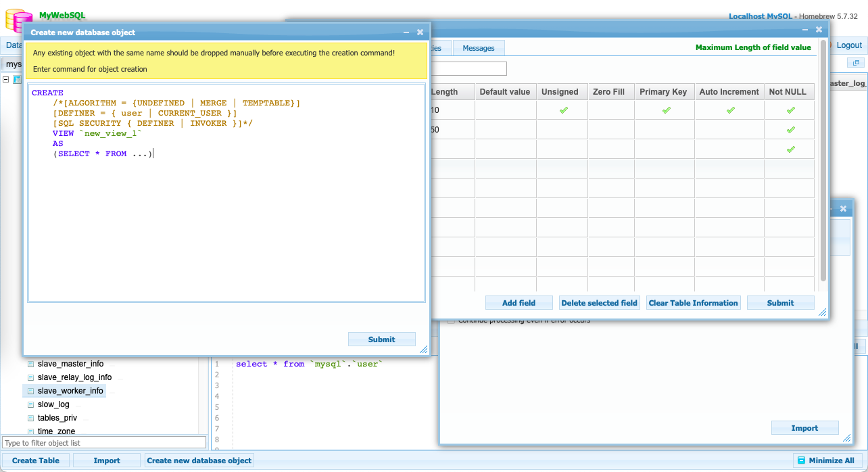Image resolution: width=868 pixels, height=472 pixels.
Task: Click the tables_priv table icon
Action: tap(30, 418)
